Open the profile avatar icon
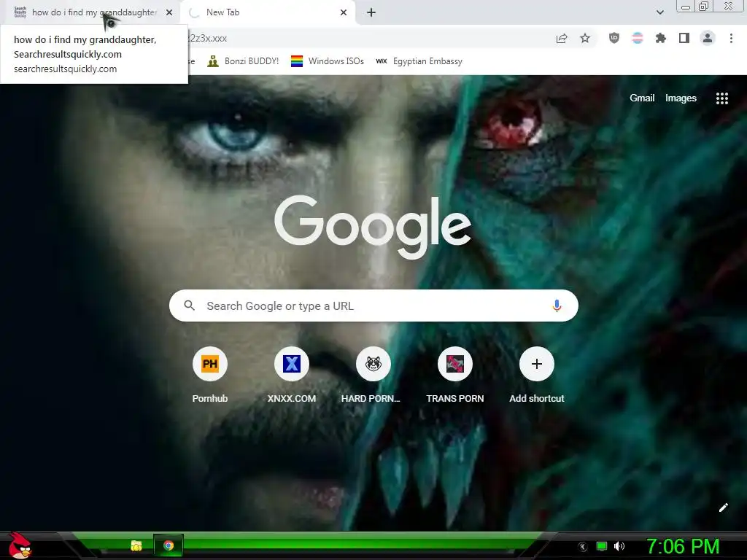 tap(708, 38)
